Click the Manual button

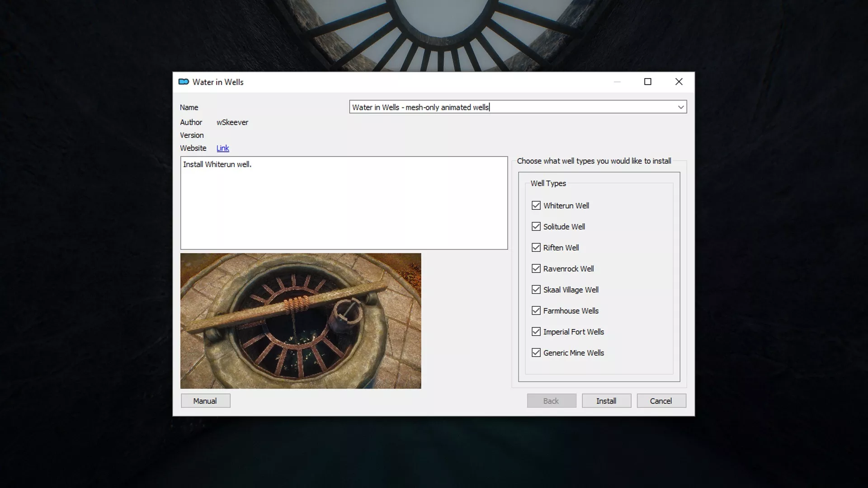[x=205, y=401]
